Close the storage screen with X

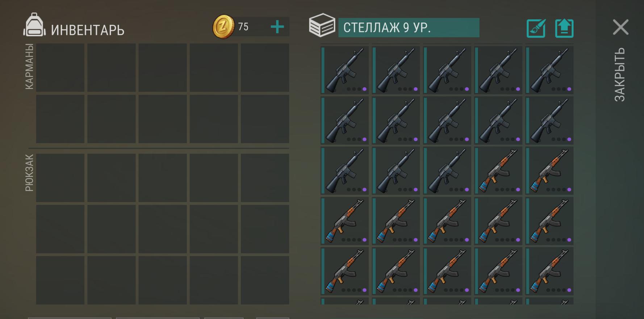coord(620,27)
